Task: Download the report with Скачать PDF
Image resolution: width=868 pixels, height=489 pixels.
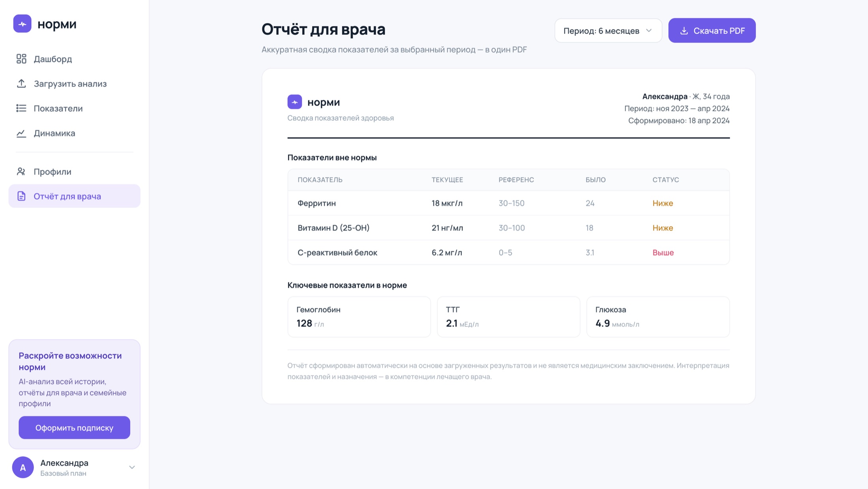Action: [x=712, y=30]
